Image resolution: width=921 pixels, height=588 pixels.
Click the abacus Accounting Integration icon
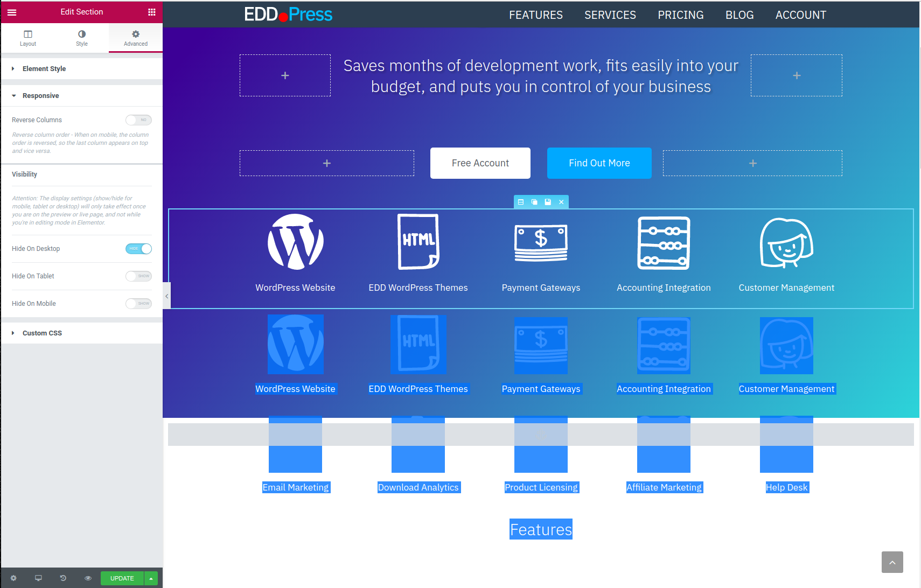point(664,243)
